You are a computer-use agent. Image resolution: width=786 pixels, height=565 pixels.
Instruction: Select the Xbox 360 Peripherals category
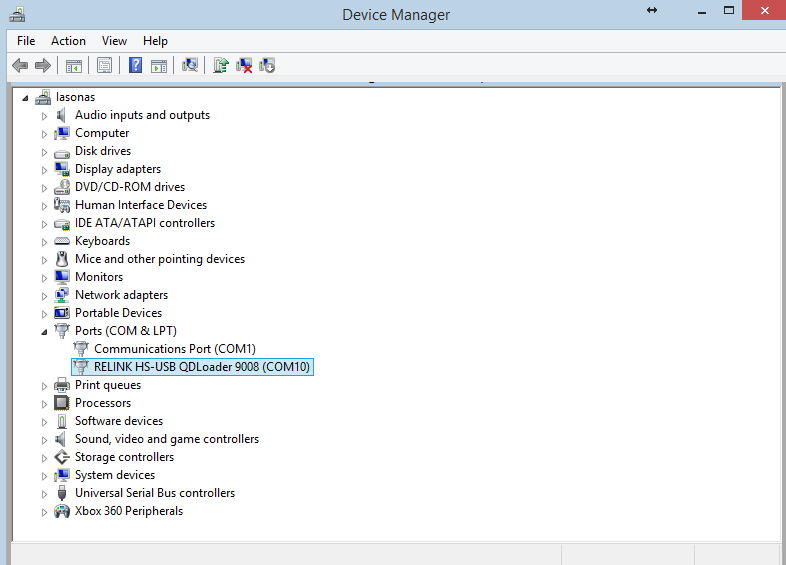(128, 511)
